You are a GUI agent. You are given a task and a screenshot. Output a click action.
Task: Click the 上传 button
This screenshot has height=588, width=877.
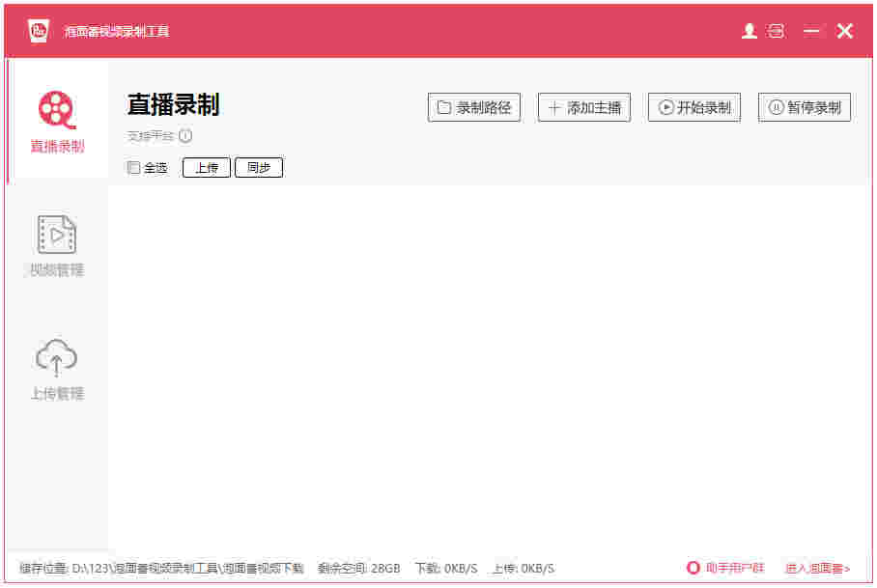[206, 167]
